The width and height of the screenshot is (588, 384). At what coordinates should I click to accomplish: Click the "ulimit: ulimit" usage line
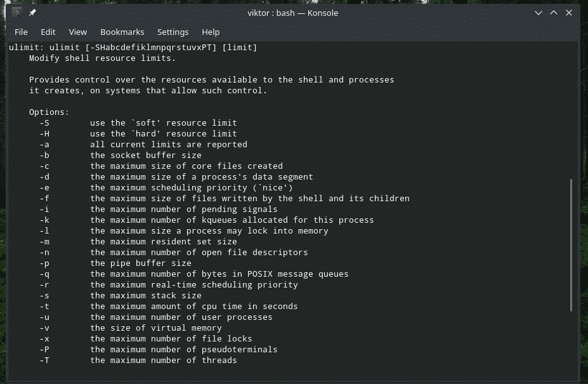[x=133, y=48]
